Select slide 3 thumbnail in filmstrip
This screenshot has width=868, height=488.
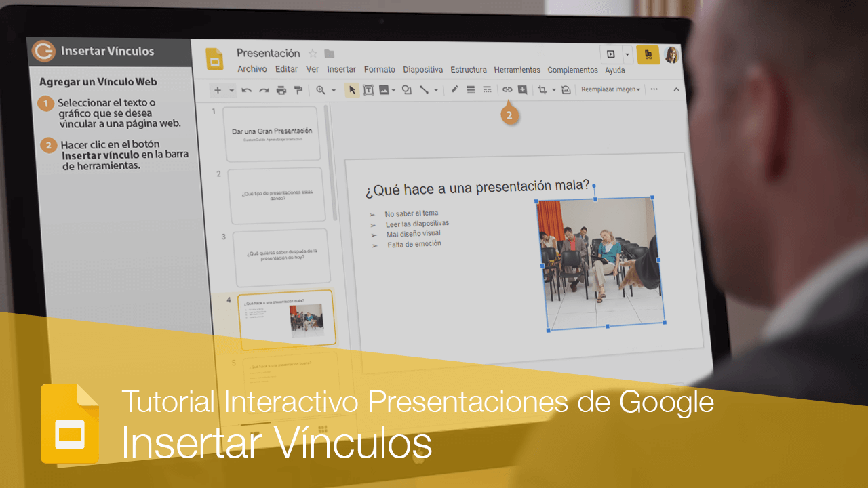281,258
